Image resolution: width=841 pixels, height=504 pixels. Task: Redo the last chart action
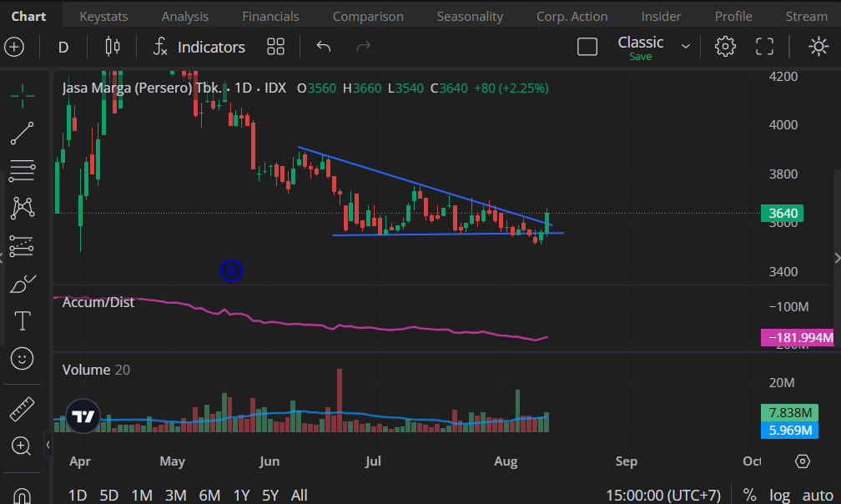point(364,47)
